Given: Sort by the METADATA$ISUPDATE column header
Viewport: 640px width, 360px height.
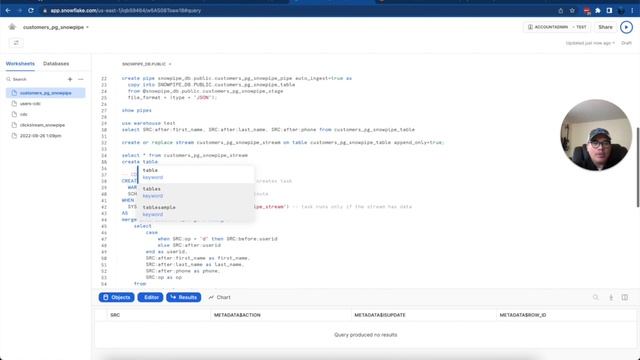Looking at the screenshot, I should tap(380, 315).
